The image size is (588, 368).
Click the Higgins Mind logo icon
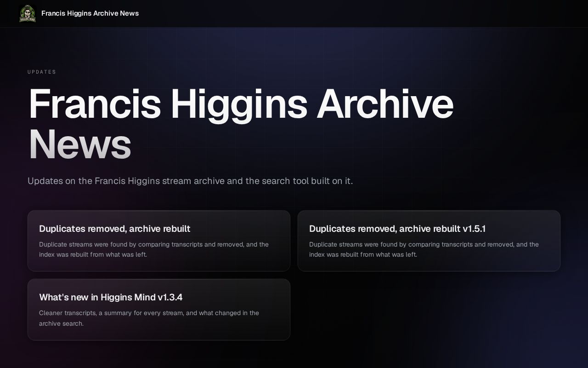pyautogui.click(x=28, y=13)
